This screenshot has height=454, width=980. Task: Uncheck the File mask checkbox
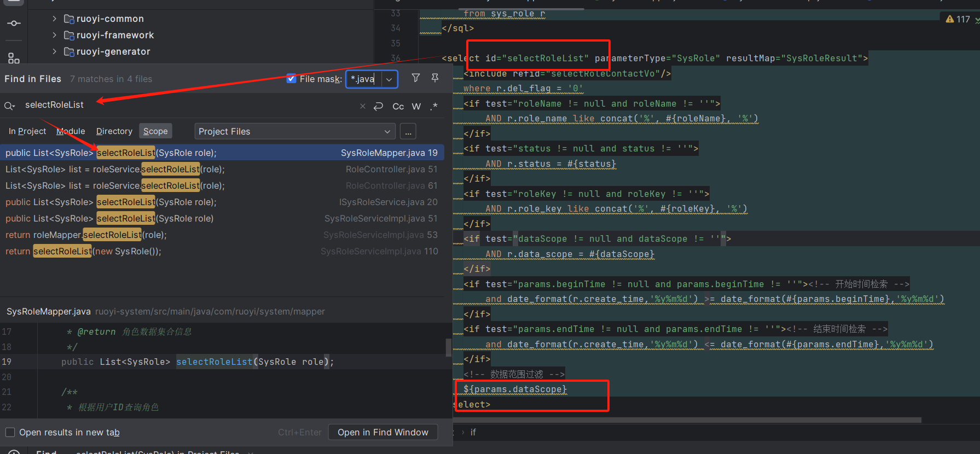click(x=292, y=79)
